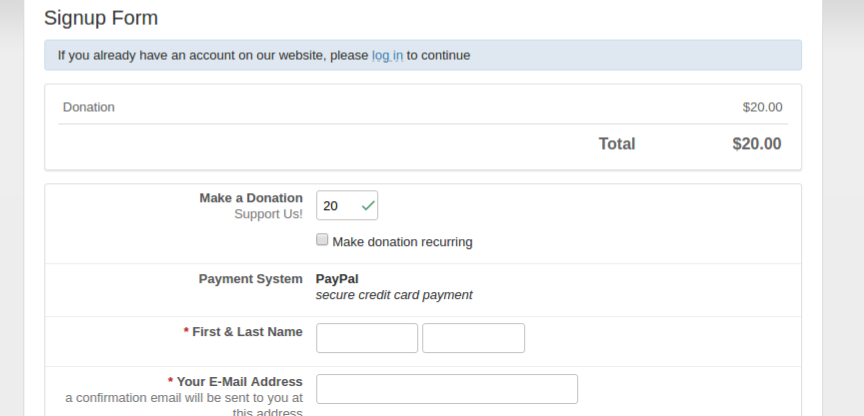Select the PayPal payment system text

pyautogui.click(x=337, y=279)
